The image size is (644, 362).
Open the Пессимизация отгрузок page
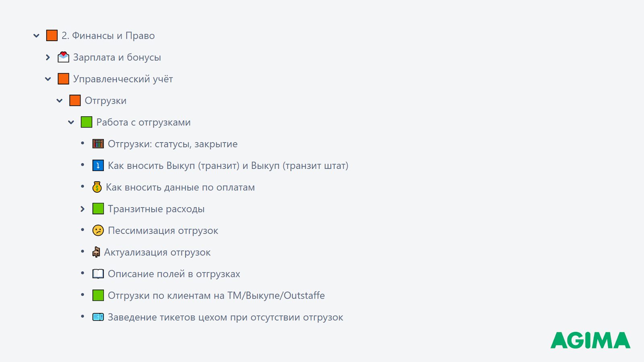click(x=163, y=230)
